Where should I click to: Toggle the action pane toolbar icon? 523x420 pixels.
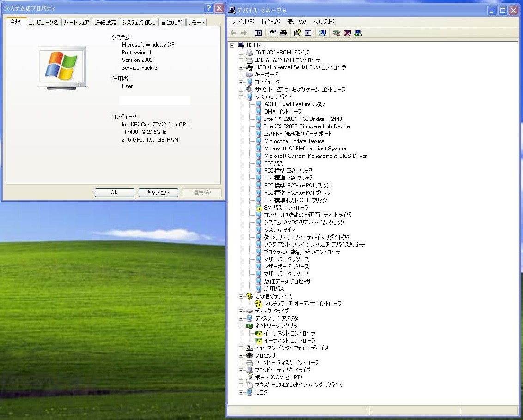click(308, 33)
